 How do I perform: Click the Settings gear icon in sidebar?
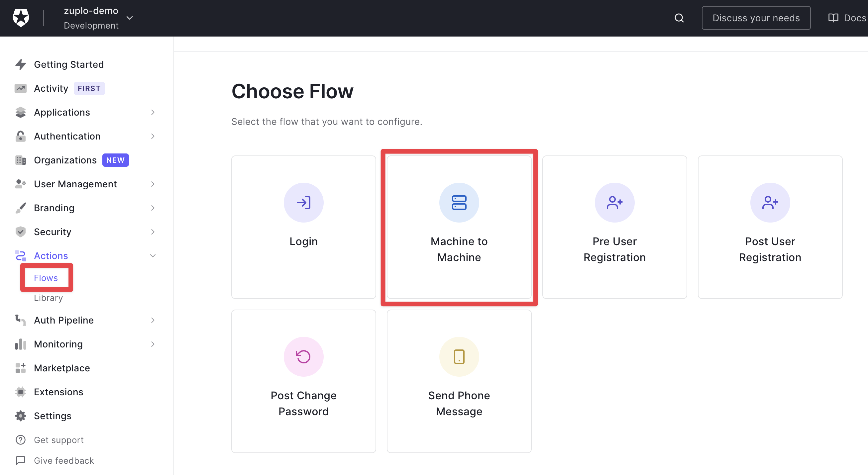pyautogui.click(x=21, y=416)
